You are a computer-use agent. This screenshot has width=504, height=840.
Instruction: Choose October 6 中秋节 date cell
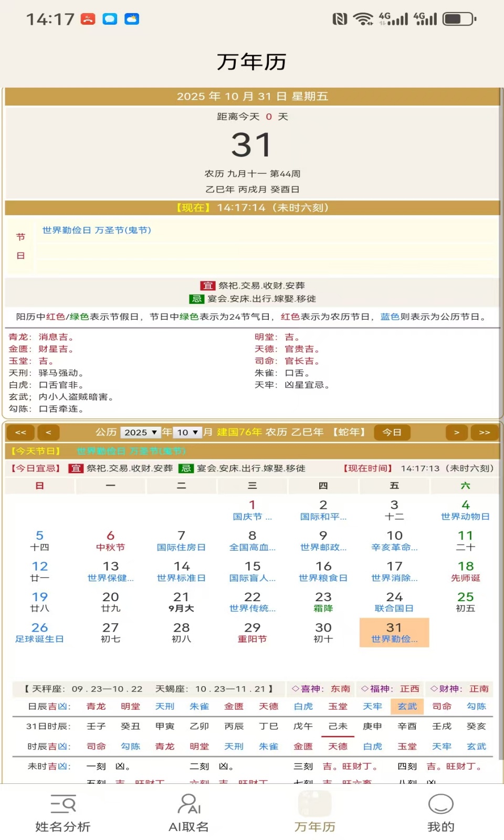(x=110, y=541)
